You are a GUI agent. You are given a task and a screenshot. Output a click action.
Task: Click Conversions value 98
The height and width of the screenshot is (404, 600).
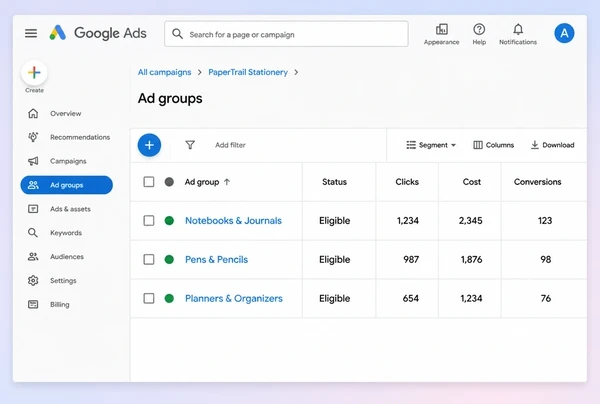(x=546, y=260)
